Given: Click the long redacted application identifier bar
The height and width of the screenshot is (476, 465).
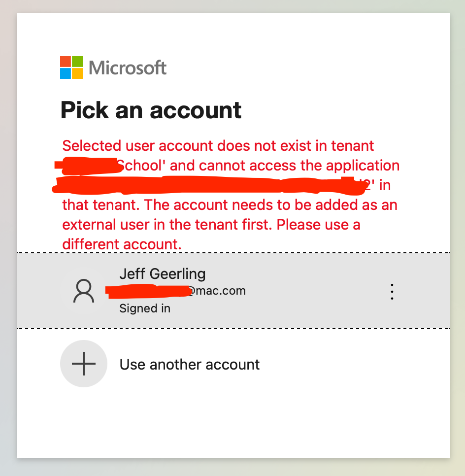Looking at the screenshot, I should [x=208, y=185].
